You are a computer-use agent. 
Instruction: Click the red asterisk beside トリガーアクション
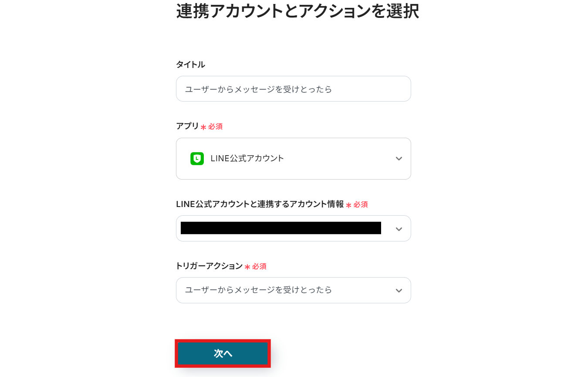click(x=247, y=267)
